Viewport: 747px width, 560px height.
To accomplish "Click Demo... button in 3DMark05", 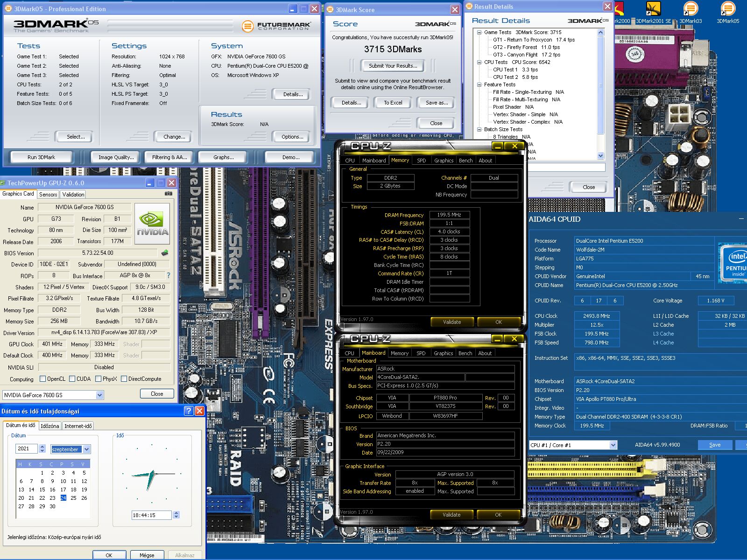I will [x=291, y=157].
